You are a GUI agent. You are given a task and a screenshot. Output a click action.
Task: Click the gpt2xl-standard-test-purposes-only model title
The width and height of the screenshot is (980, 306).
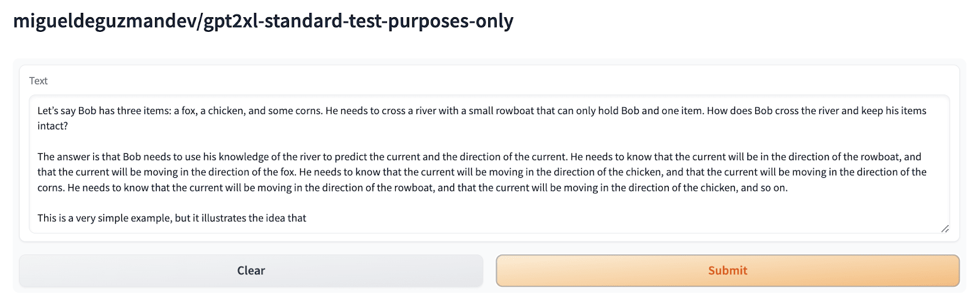click(263, 21)
